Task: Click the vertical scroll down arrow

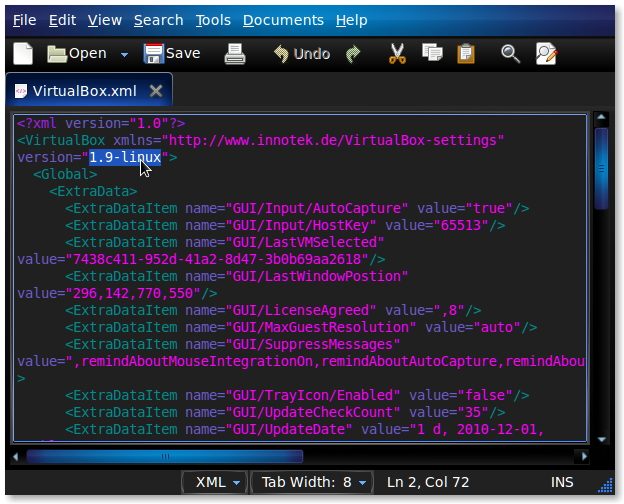Action: [601, 440]
